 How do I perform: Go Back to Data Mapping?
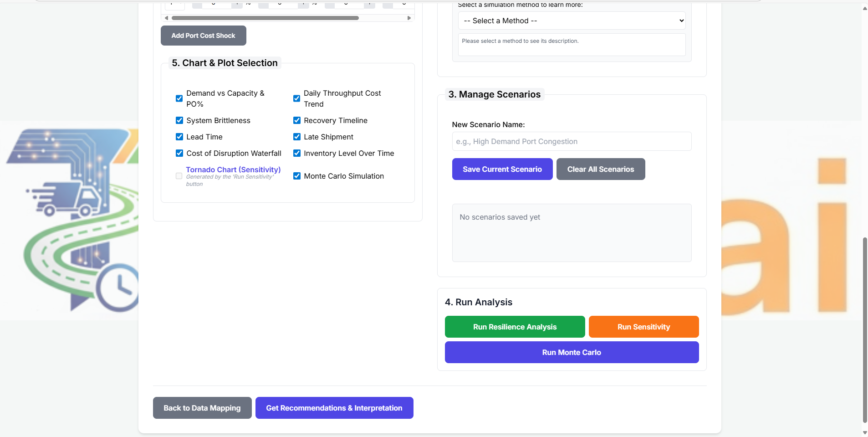(x=202, y=408)
